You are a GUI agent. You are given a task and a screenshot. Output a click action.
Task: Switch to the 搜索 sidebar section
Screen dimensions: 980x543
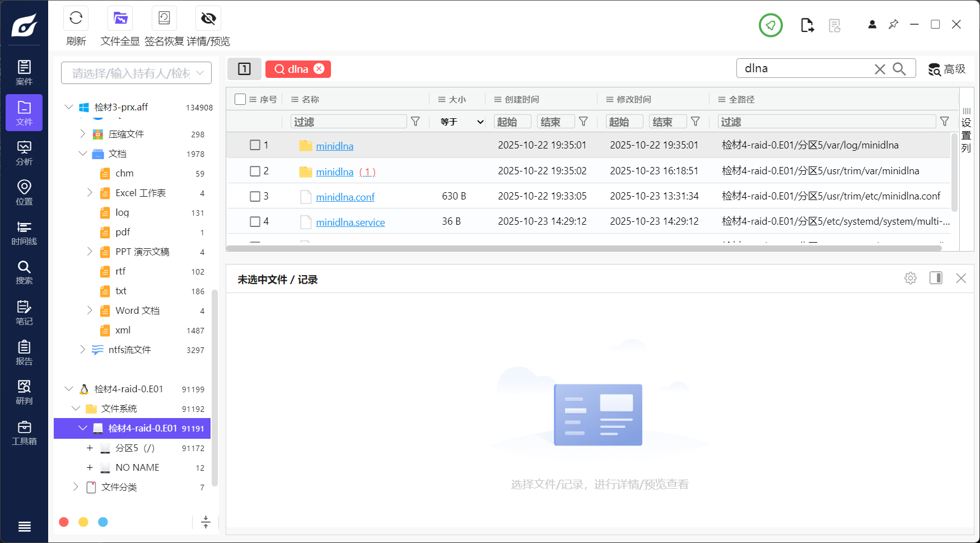pos(24,271)
